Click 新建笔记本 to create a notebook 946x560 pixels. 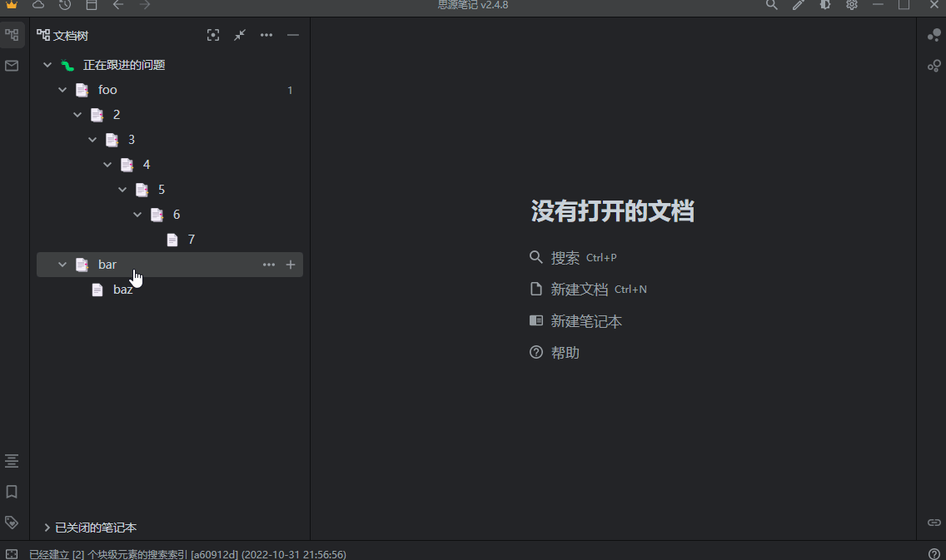(x=587, y=320)
